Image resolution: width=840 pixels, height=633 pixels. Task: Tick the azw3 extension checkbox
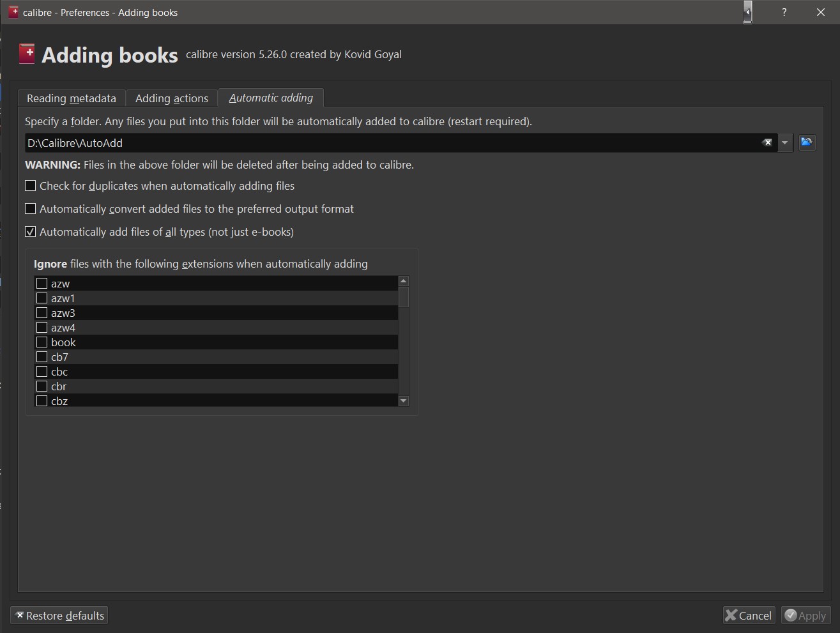pyautogui.click(x=42, y=313)
